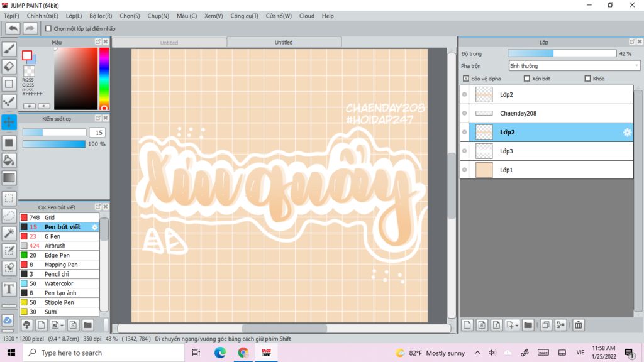Viewport: 644px width, 362px height.
Task: Open the Công cụ(T) menu
Action: [244, 16]
